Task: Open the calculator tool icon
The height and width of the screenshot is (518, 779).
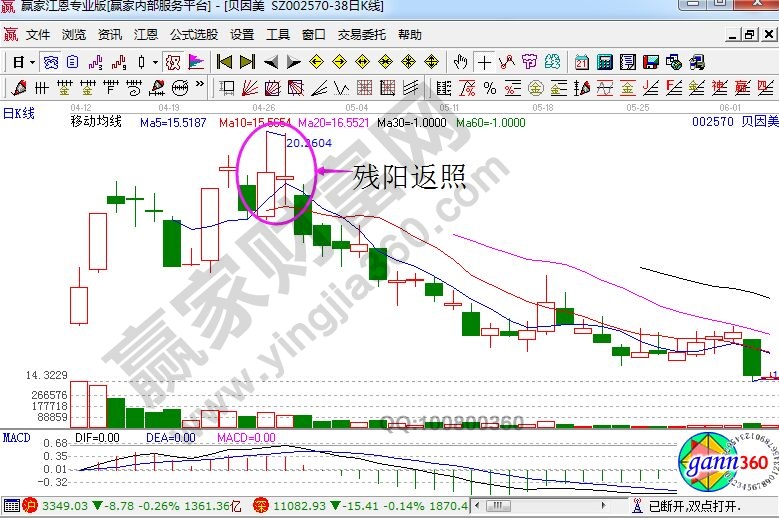Action: (x=604, y=62)
